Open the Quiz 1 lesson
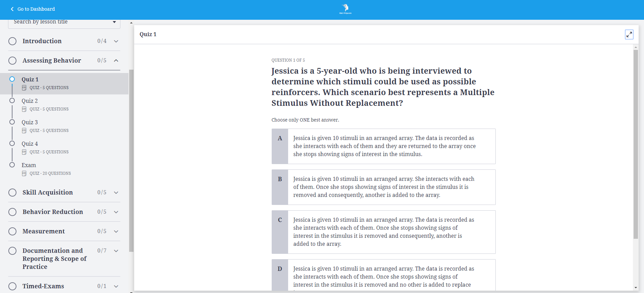This screenshot has width=644, height=293. (64, 84)
